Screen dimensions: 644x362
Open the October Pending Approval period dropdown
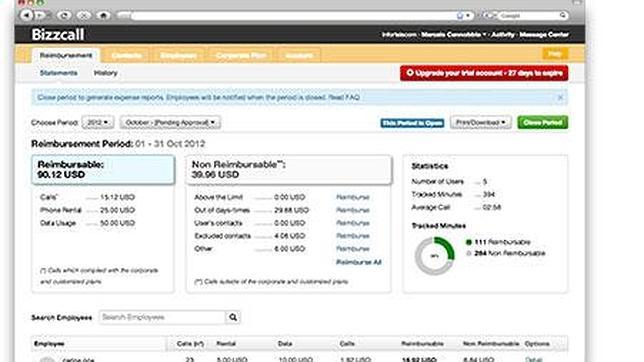(x=170, y=122)
